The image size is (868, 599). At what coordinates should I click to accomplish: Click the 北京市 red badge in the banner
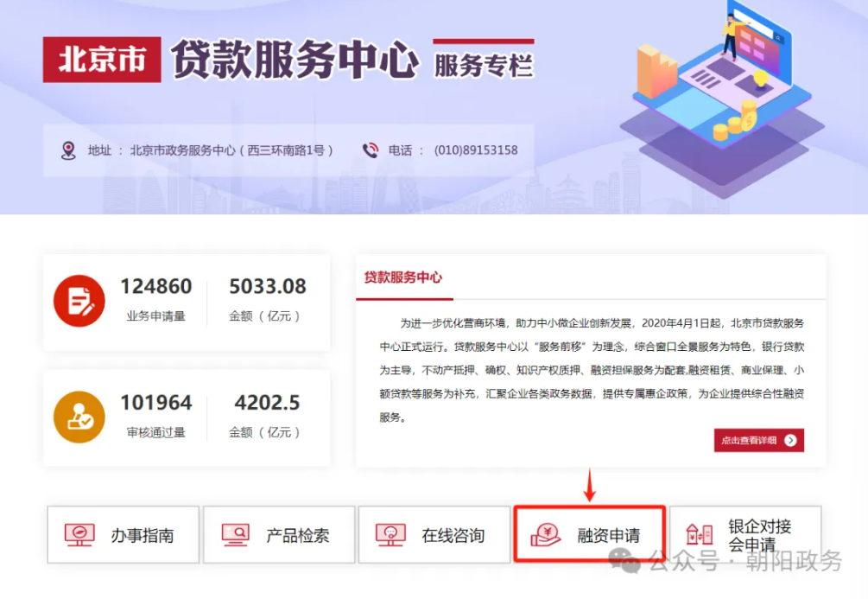(x=102, y=59)
